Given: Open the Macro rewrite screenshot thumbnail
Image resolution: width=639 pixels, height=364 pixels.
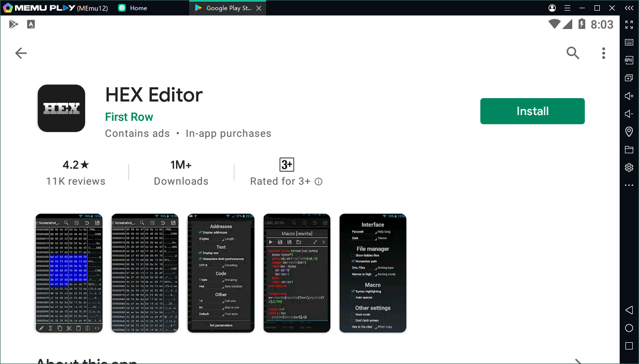Looking at the screenshot, I should coord(297,273).
